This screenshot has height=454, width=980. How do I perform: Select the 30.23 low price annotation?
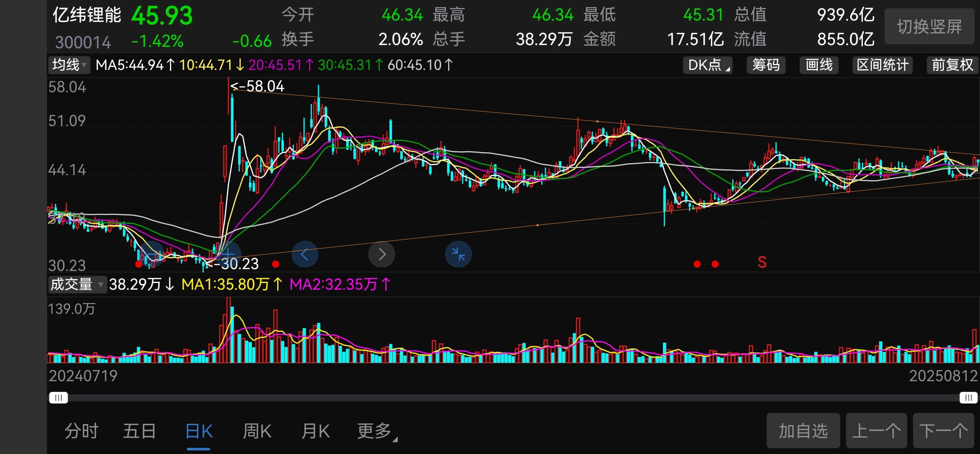[x=232, y=264]
